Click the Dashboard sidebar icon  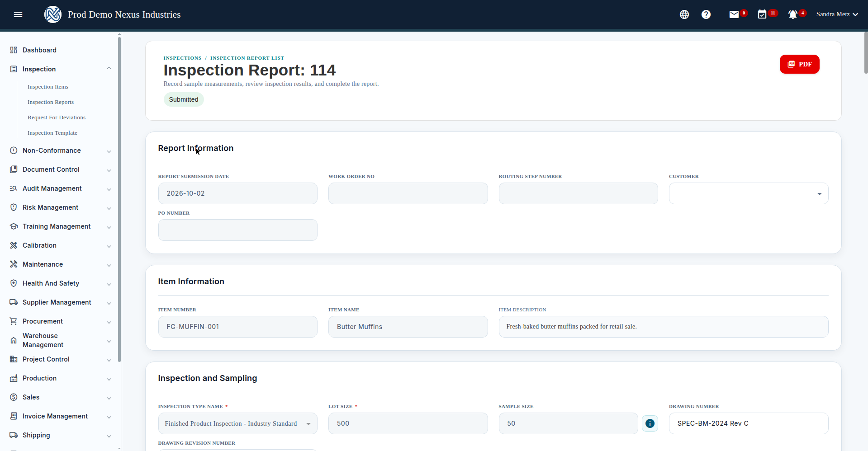coord(14,50)
